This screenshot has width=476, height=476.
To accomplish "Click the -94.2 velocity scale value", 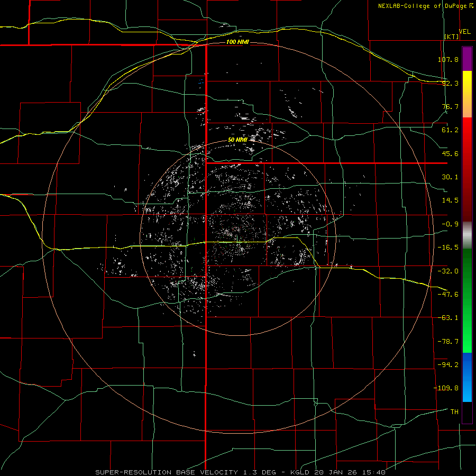I will click(x=448, y=364).
